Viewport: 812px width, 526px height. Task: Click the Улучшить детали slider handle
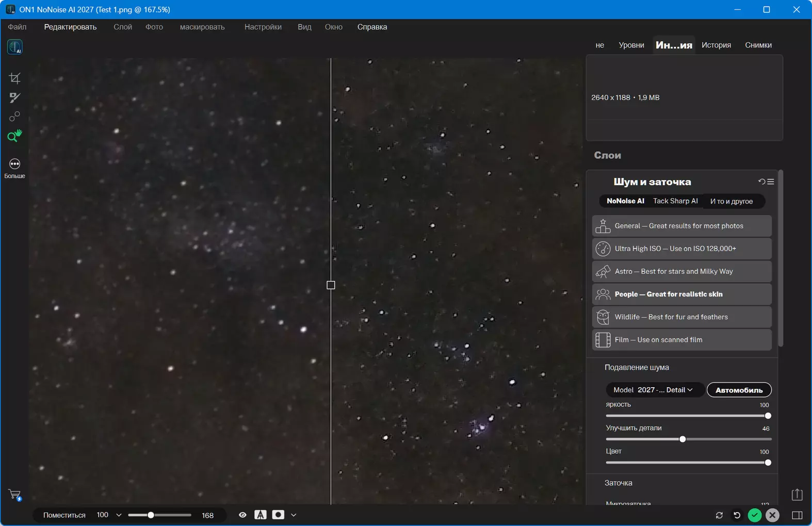click(x=683, y=439)
